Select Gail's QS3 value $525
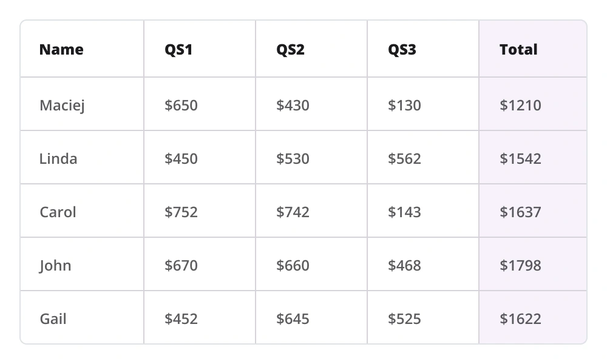 404,319
